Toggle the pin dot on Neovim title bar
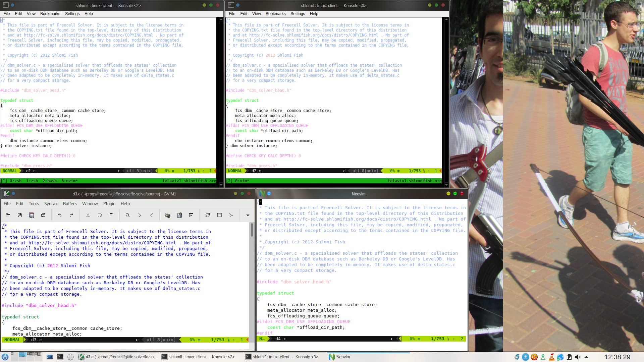 coord(269,193)
